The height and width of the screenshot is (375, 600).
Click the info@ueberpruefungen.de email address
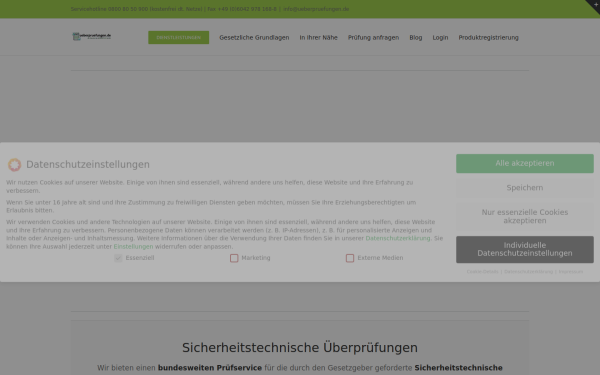(x=316, y=9)
